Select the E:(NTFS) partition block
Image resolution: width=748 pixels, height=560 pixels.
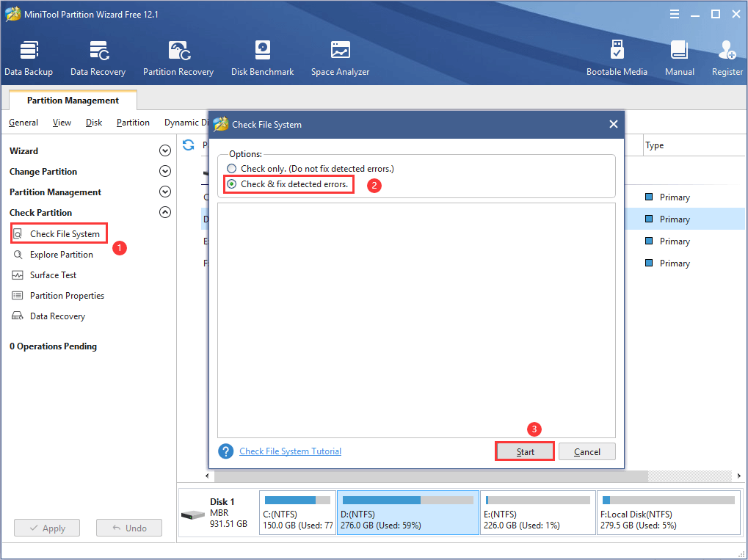click(537, 513)
